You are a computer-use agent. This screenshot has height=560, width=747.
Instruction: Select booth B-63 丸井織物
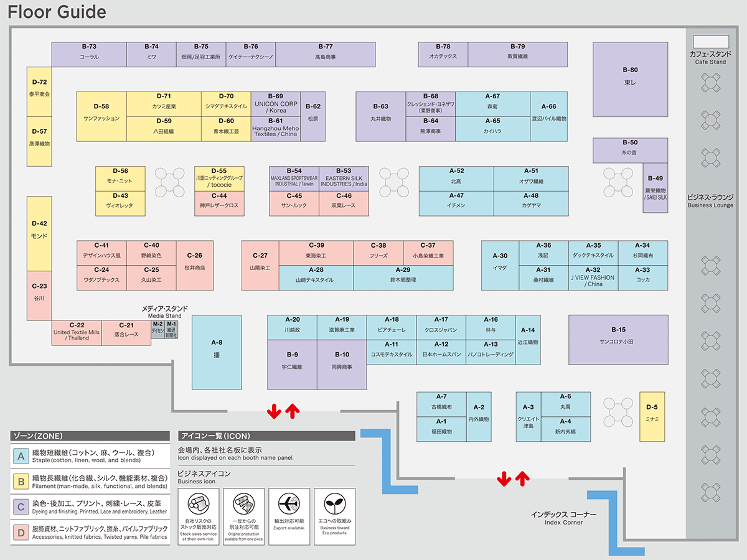(381, 116)
